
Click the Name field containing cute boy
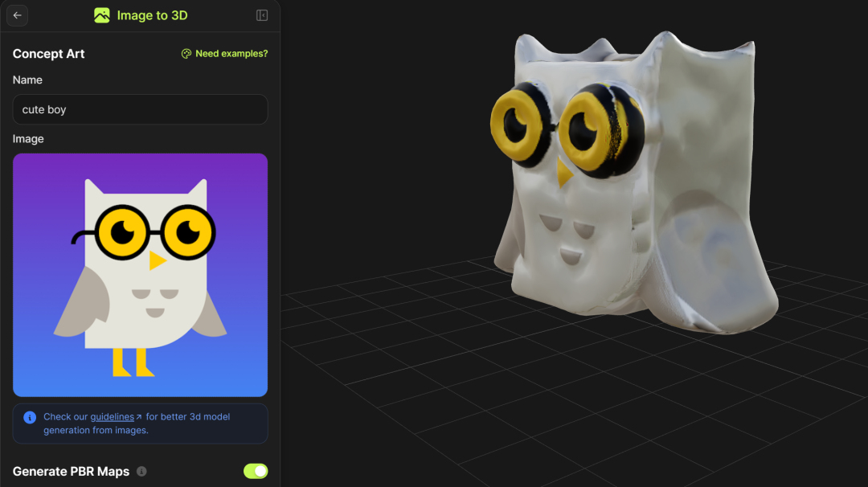click(140, 109)
